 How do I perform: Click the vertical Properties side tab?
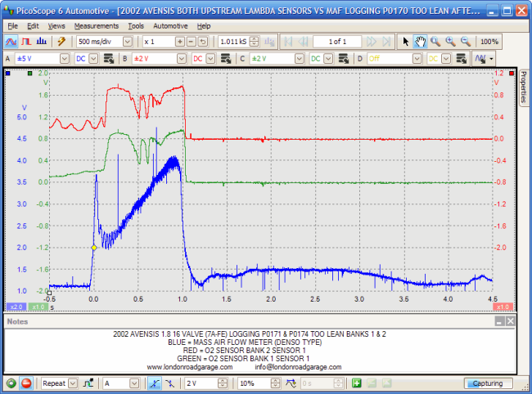(524, 87)
